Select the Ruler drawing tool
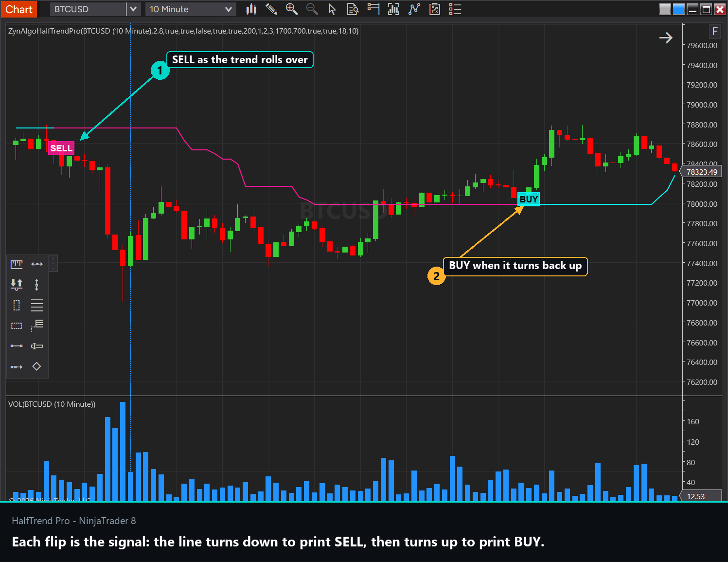This screenshot has height=562, width=728. tap(17, 264)
